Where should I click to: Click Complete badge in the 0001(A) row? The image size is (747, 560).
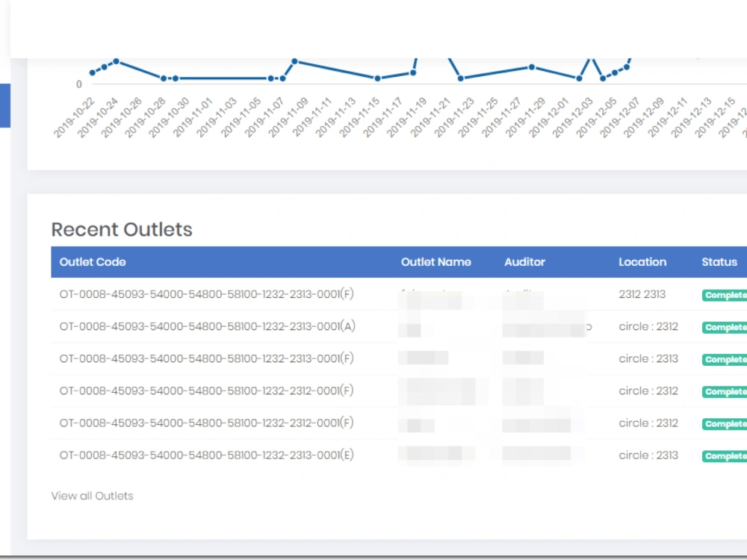click(x=724, y=327)
